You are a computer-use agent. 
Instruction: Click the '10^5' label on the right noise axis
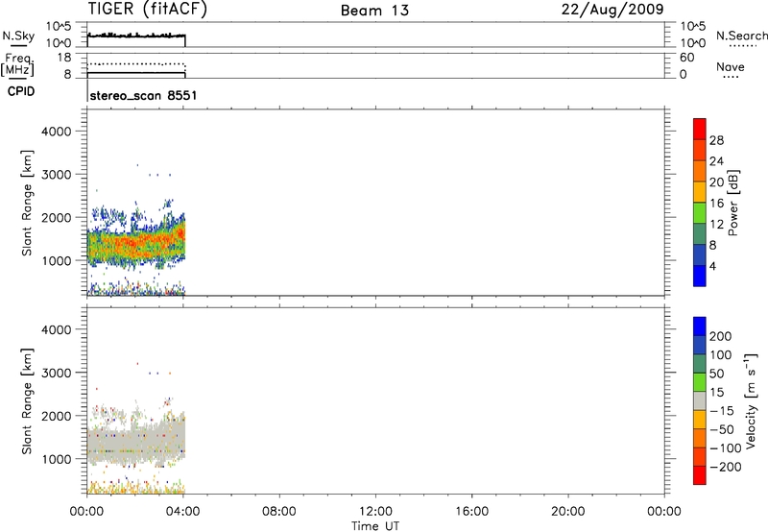[x=692, y=27]
